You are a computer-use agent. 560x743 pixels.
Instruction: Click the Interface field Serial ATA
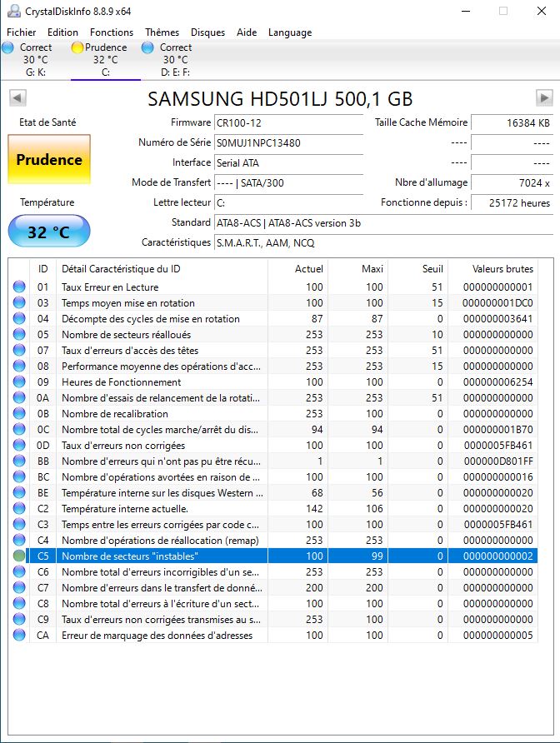click(x=289, y=162)
